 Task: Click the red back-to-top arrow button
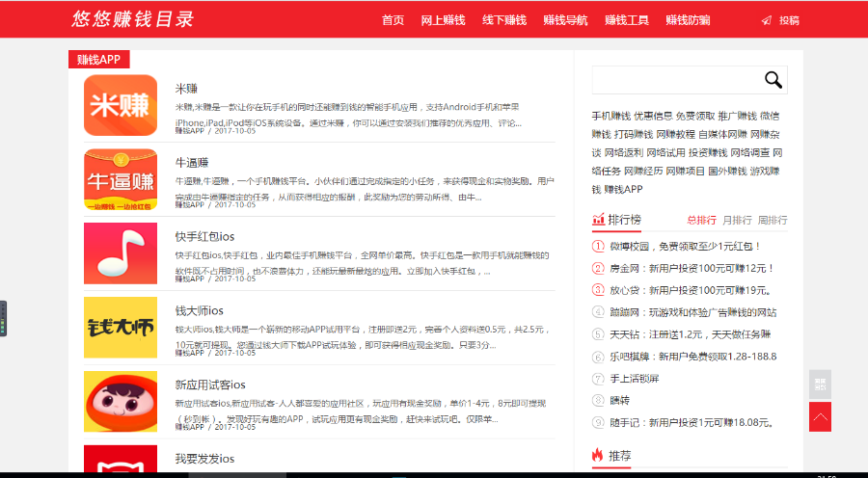click(820, 416)
